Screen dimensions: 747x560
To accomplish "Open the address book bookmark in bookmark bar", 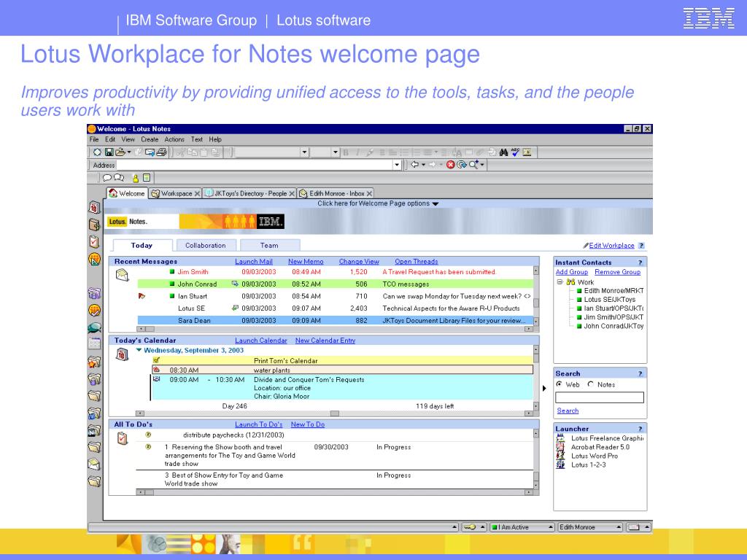I will 94,225.
